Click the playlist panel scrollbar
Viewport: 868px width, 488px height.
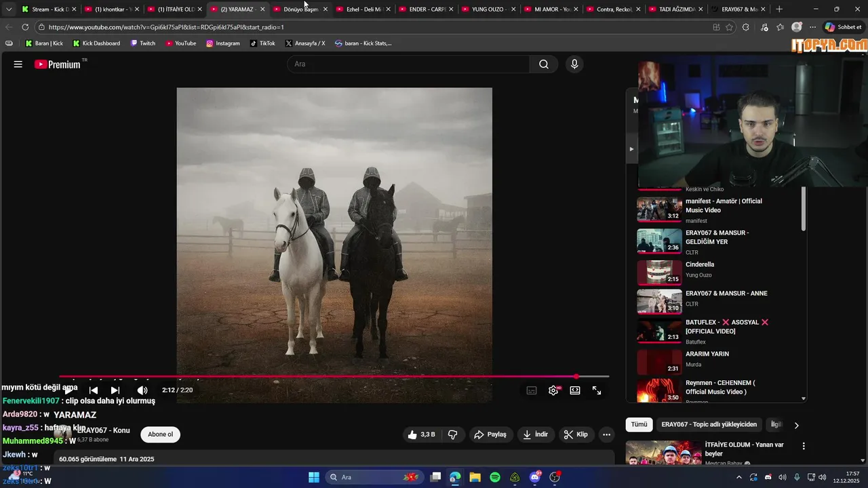804,209
